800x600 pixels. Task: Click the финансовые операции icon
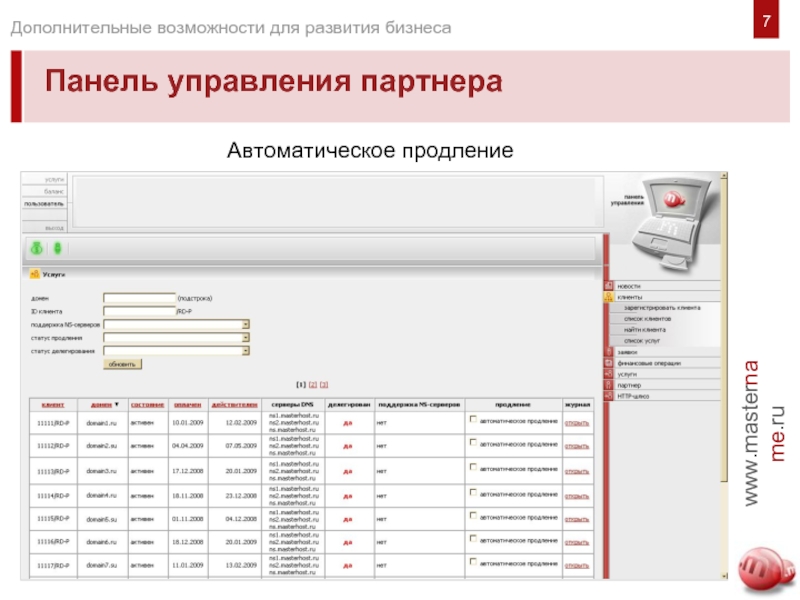pos(609,363)
